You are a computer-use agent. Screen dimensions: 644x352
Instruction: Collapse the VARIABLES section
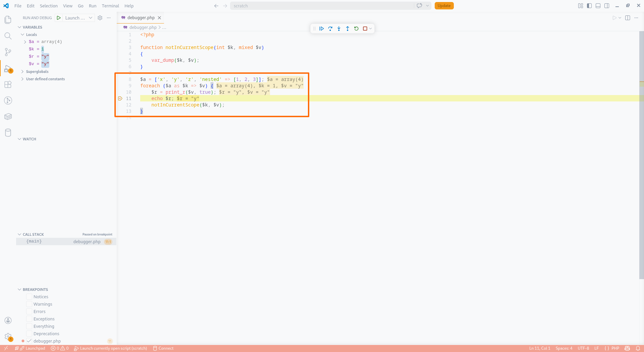tap(19, 27)
